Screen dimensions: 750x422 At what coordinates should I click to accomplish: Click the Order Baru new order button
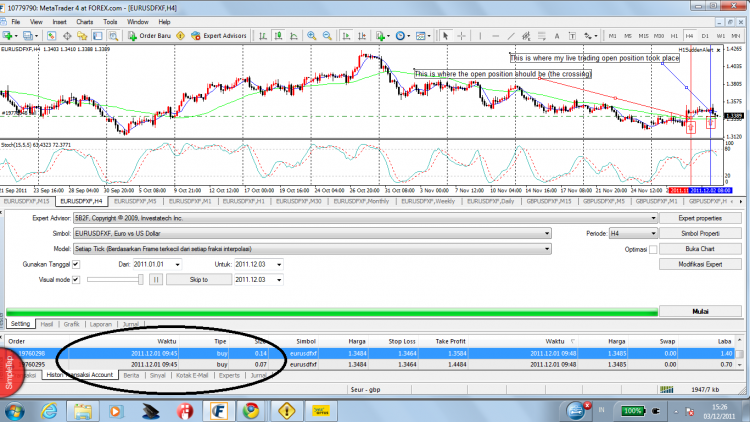[150, 36]
